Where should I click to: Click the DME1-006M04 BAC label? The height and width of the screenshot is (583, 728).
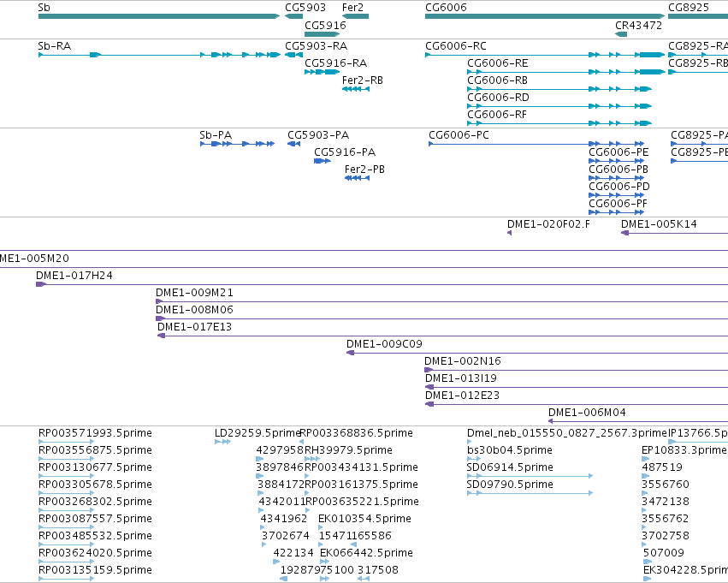tap(588, 413)
